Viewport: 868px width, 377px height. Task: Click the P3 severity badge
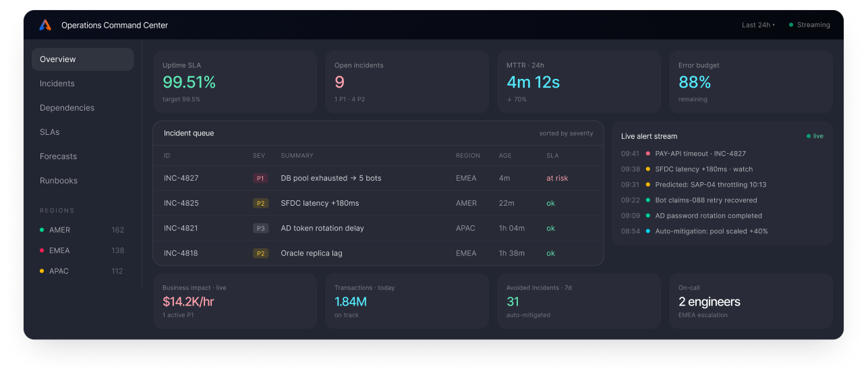pos(260,228)
